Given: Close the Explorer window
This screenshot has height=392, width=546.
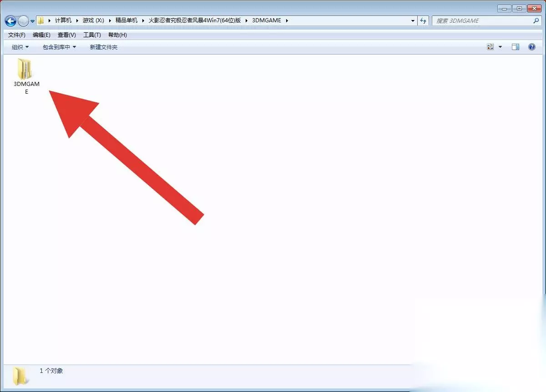Looking at the screenshot, I should tap(534, 8).
